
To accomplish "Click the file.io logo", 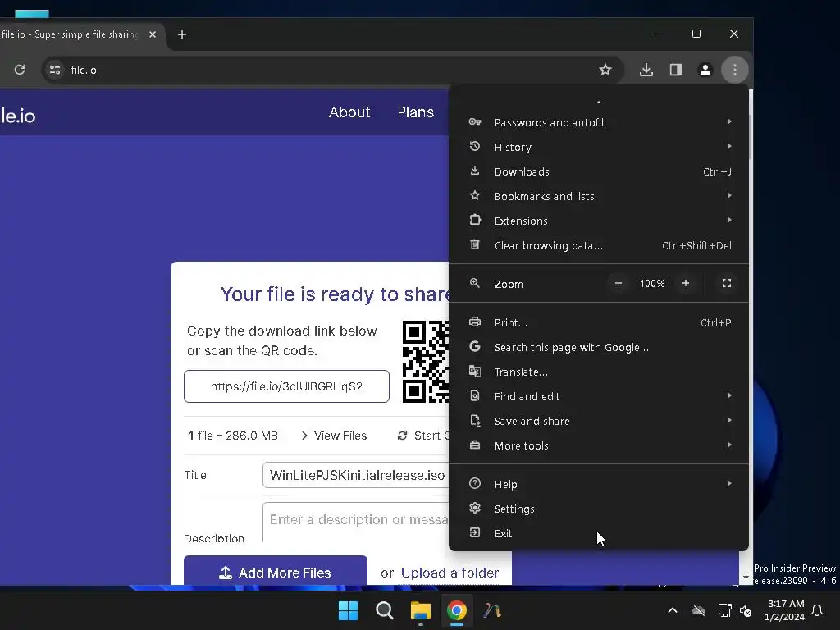I will click(x=18, y=116).
